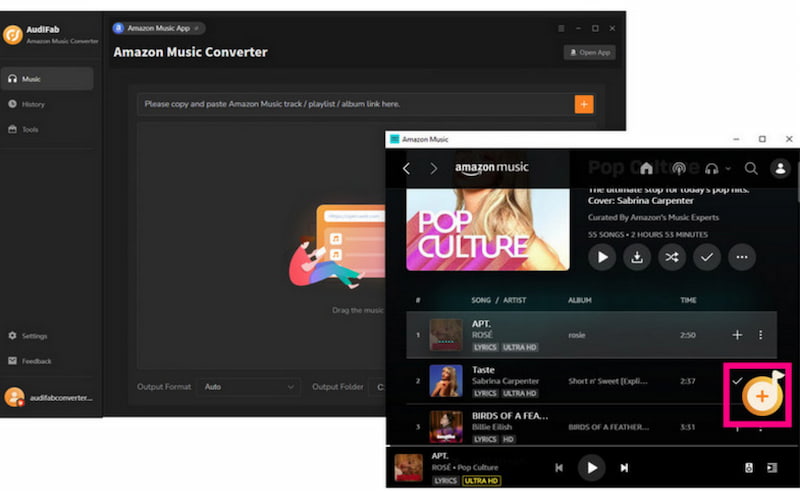Open Amazon Music podcasts icon
This screenshot has height=491, width=800.
[679, 168]
